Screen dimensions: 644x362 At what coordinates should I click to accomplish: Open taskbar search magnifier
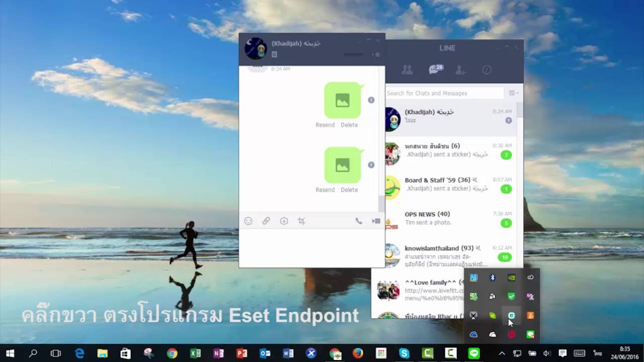[33, 353]
